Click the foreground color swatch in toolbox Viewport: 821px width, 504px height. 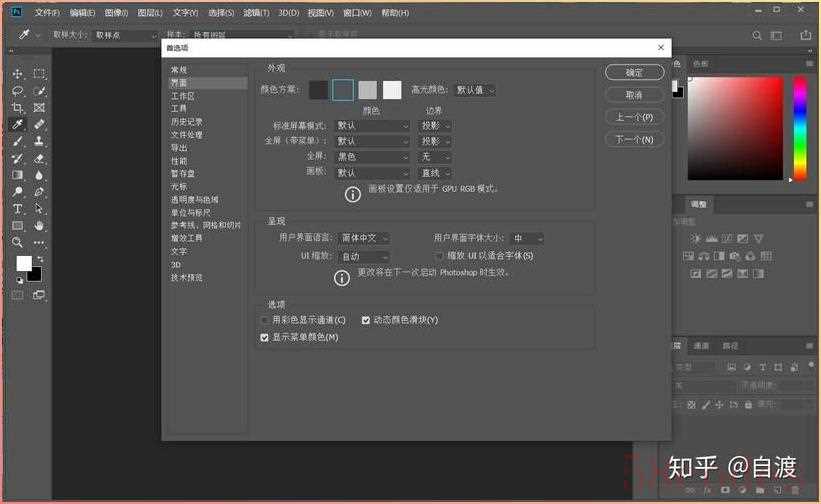[x=24, y=263]
